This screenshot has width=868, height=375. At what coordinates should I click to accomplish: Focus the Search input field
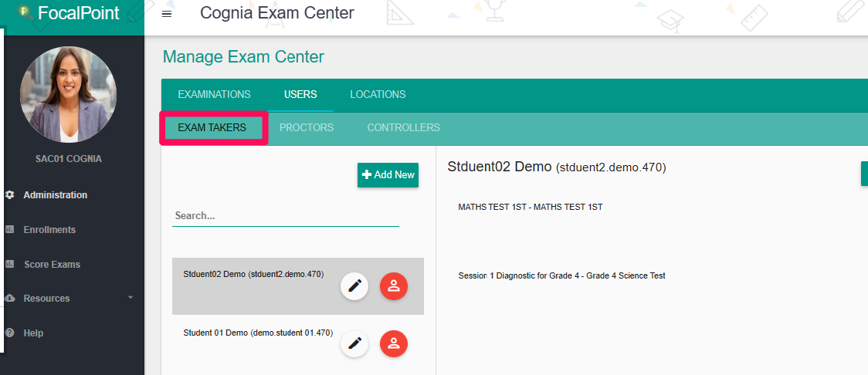pyautogui.click(x=286, y=216)
